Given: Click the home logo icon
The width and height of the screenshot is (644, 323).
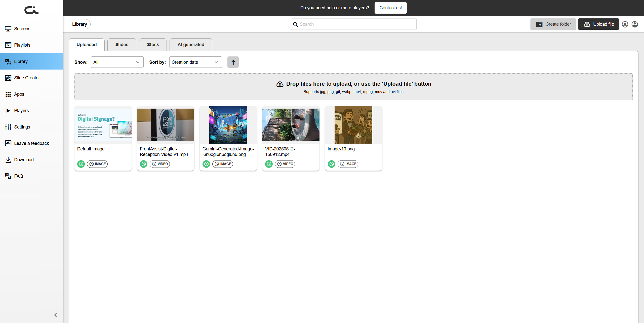Looking at the screenshot, I should click(31, 10).
